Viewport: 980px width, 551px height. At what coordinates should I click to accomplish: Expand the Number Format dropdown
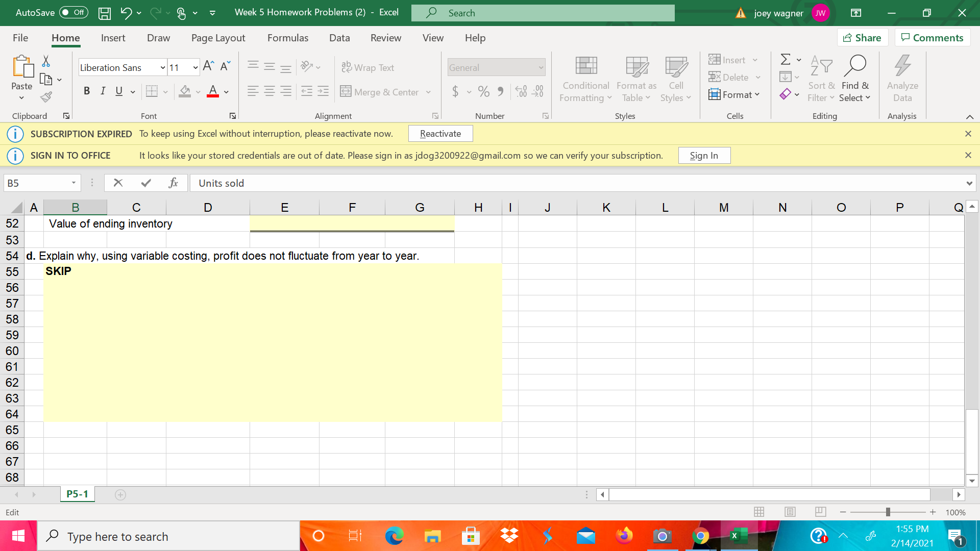pos(541,67)
